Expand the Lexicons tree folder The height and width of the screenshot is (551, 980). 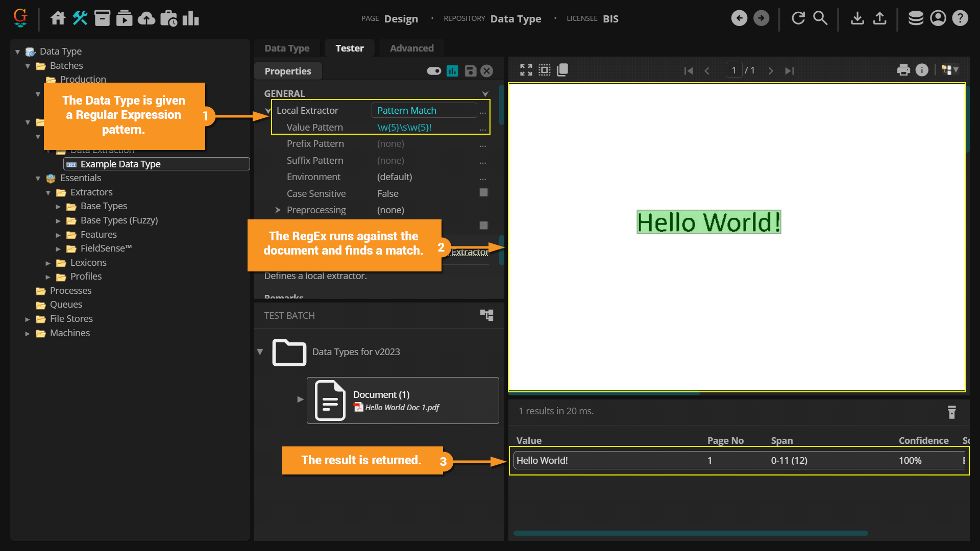coord(48,263)
